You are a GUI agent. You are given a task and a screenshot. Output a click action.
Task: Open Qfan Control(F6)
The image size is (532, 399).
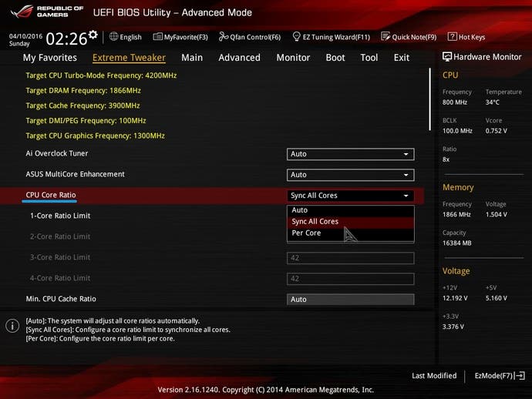[x=250, y=37]
